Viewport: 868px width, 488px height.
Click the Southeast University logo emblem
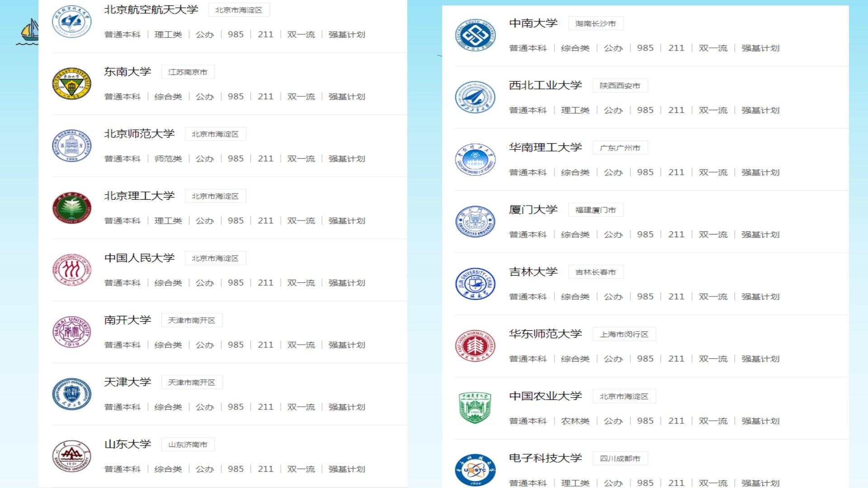[71, 84]
